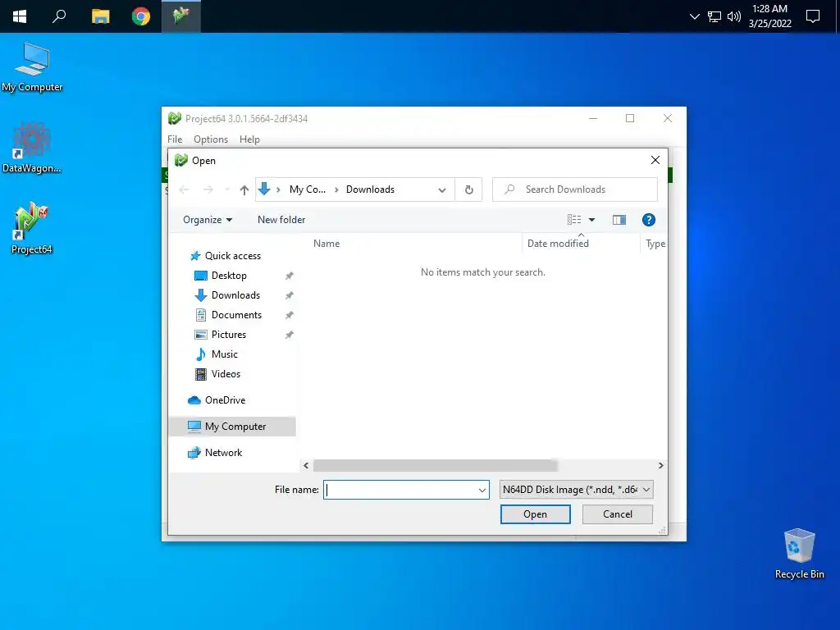The height and width of the screenshot is (630, 840).
Task: Close the Open dialog with the X
Action: 655,160
